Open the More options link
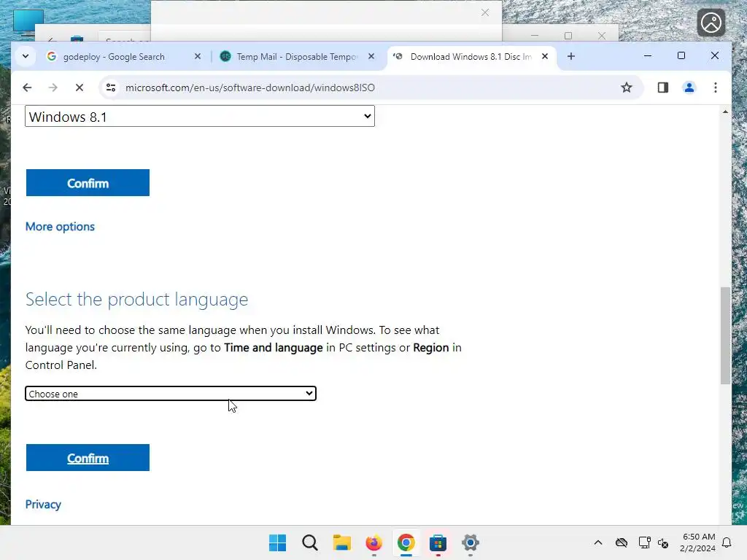Screen dimensions: 747x560 click(60, 227)
